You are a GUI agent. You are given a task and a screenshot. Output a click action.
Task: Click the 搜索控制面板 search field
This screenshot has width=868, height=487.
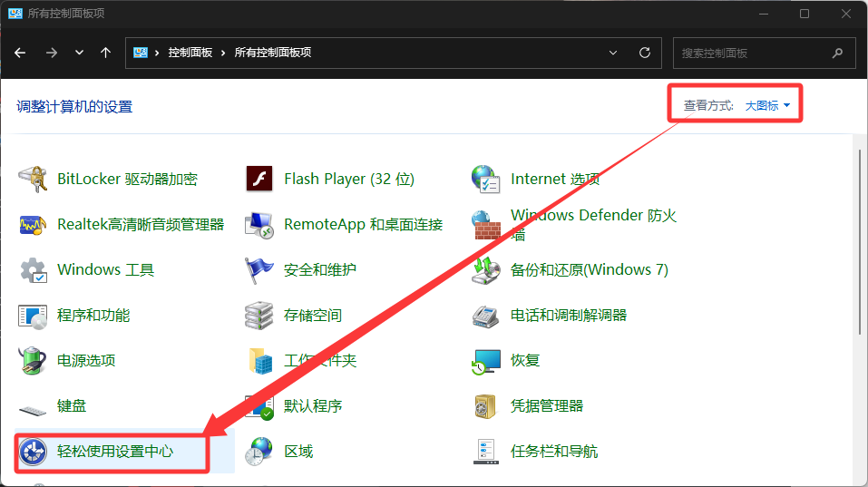(x=753, y=53)
